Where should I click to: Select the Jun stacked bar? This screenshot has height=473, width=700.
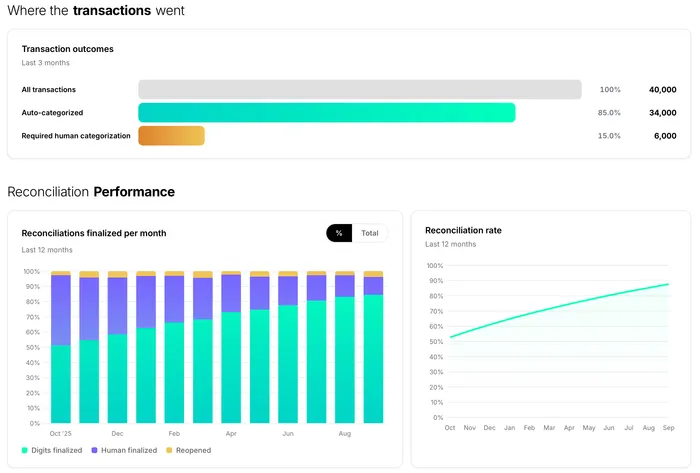click(288, 347)
